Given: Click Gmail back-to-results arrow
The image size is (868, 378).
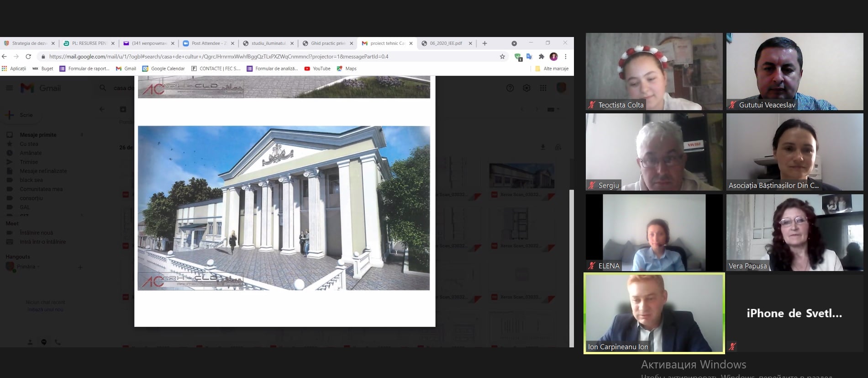Looking at the screenshot, I should click(102, 109).
